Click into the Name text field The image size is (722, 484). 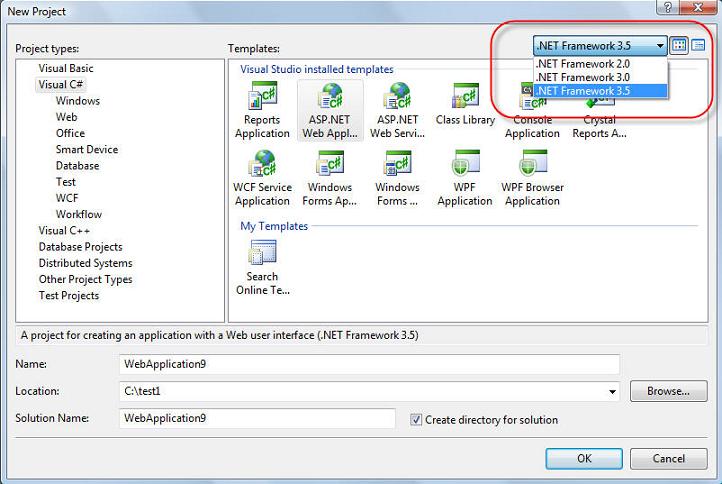[x=369, y=364]
